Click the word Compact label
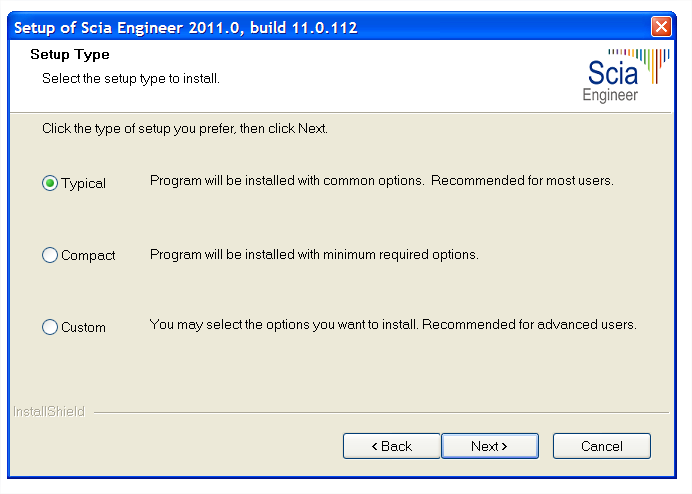 click(x=88, y=255)
